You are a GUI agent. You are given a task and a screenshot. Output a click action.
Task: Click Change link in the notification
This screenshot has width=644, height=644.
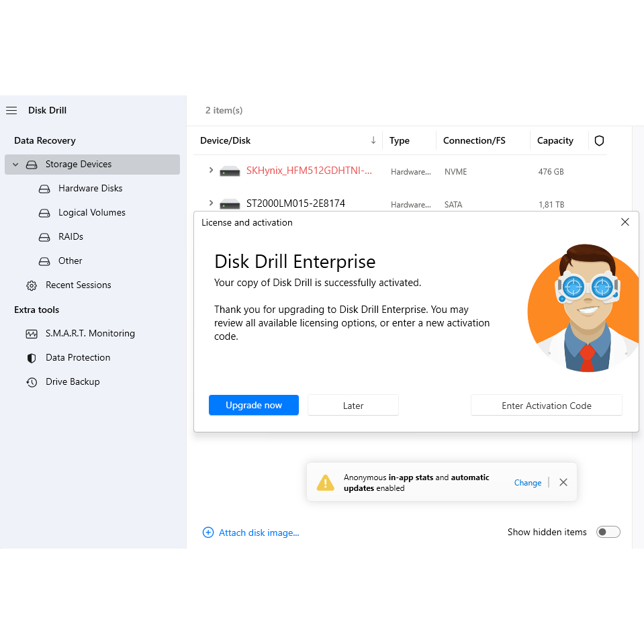527,483
